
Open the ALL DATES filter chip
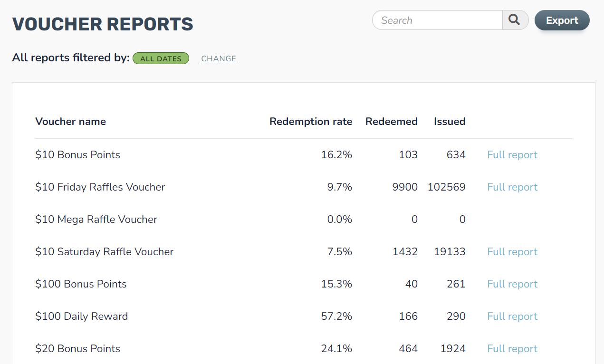click(161, 58)
